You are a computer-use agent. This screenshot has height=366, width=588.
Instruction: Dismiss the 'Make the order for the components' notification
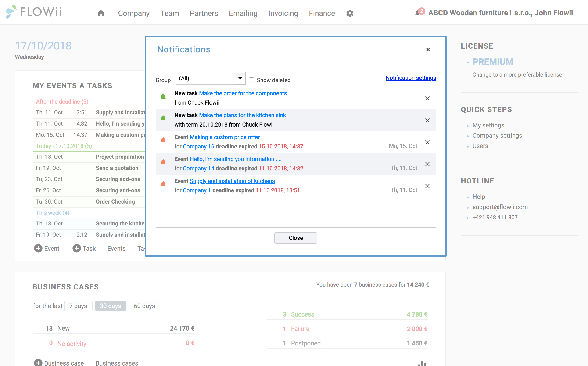pyautogui.click(x=427, y=98)
